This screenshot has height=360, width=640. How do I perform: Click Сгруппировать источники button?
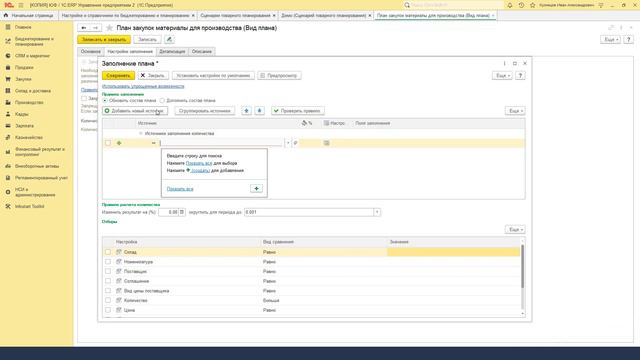pos(204,111)
